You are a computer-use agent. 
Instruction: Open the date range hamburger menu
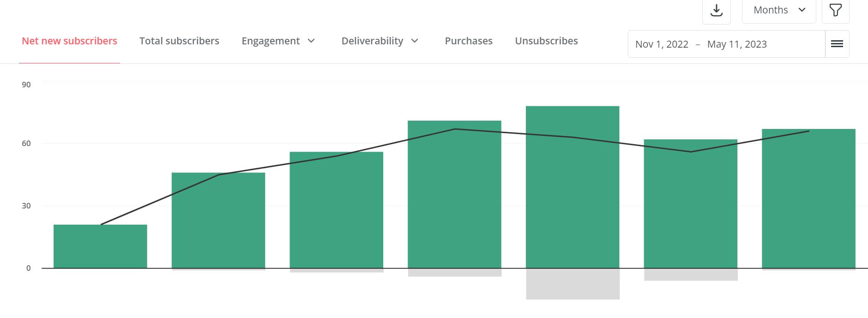837,44
